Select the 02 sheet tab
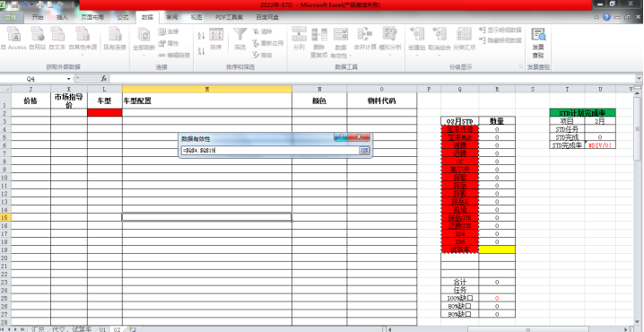Image resolution: width=644 pixels, height=332 pixels. pyautogui.click(x=117, y=329)
